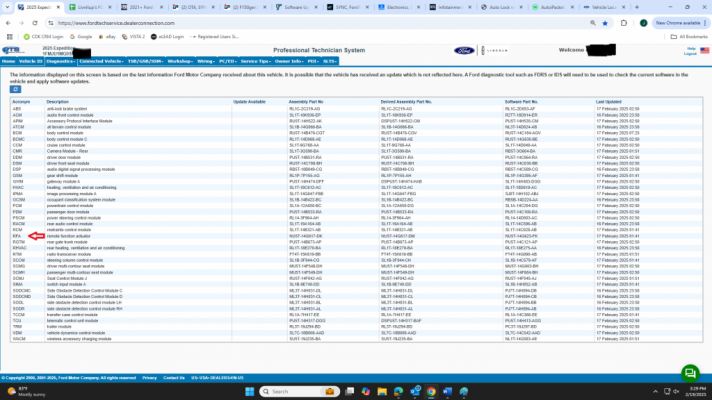Click the address bar URL field

point(318,23)
